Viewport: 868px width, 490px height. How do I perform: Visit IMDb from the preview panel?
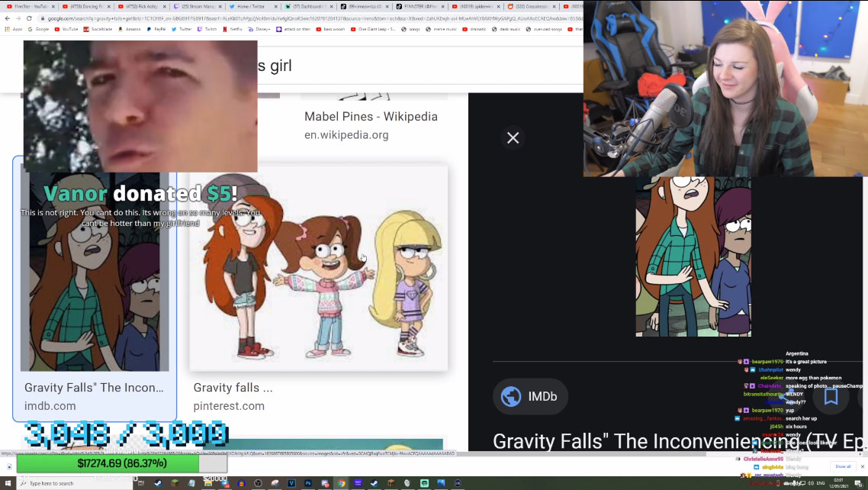coord(530,396)
